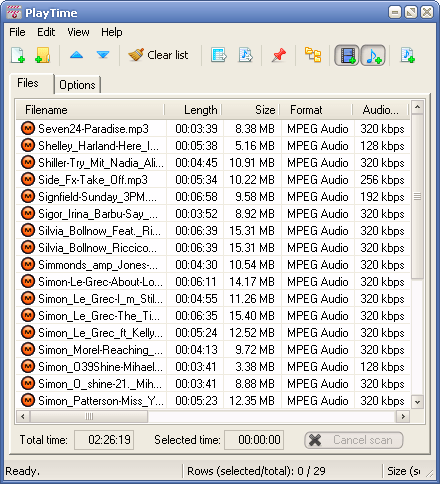Viewport: 440px width, 484px height.
Task: Select the row Seven24-Paradise.mp3
Action: (x=213, y=129)
